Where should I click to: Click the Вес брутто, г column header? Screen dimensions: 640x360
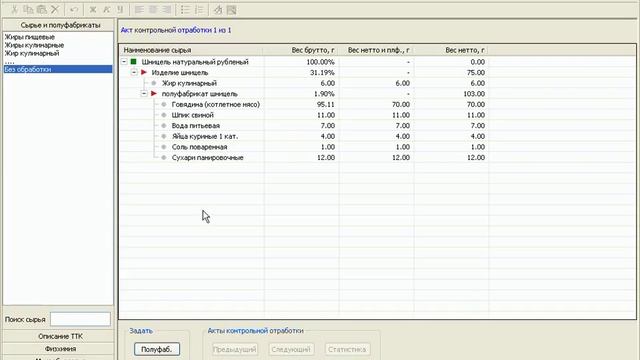tap(301, 50)
